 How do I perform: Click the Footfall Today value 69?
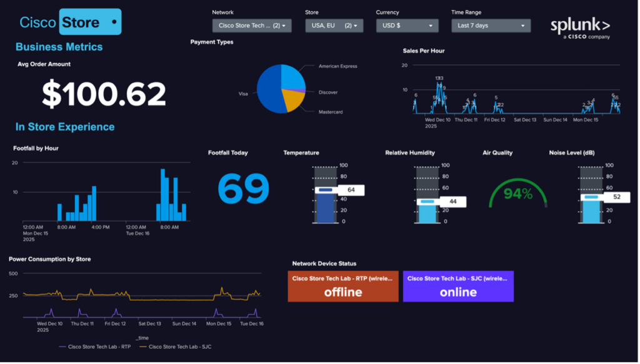tap(243, 189)
